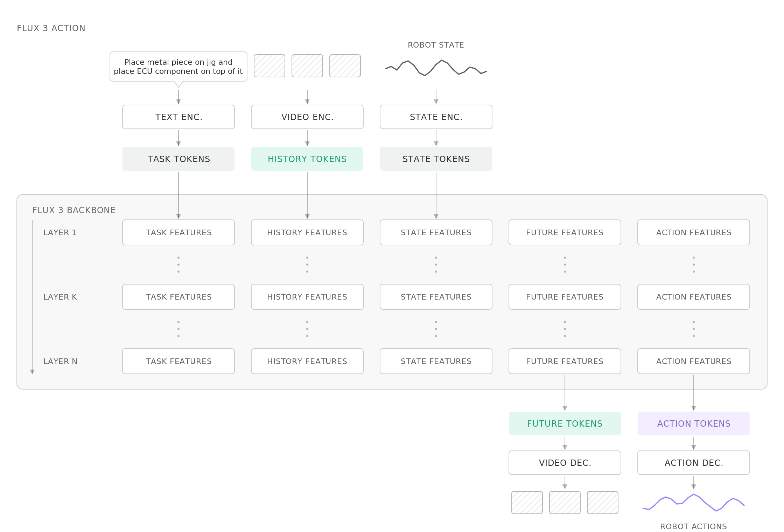Click the LAYER K label
This screenshot has width=784, height=532.
[x=60, y=297]
